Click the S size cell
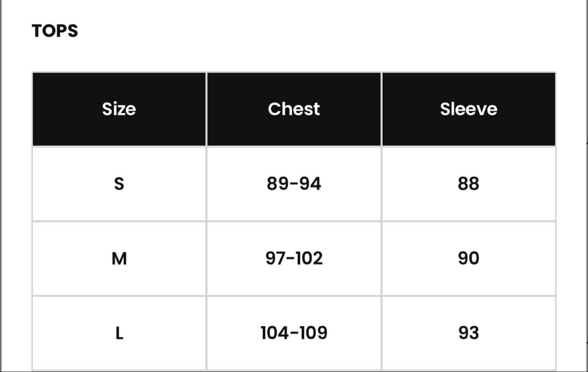 [x=119, y=184]
